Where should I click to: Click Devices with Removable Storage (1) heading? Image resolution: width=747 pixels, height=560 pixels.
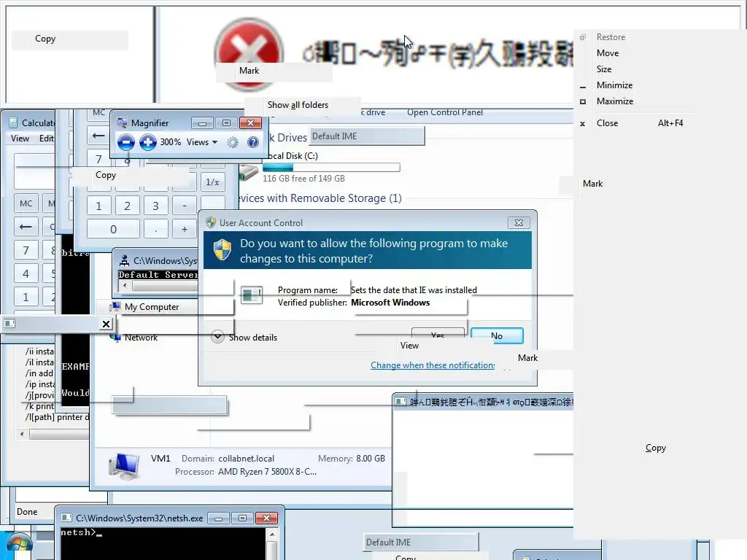pos(320,198)
